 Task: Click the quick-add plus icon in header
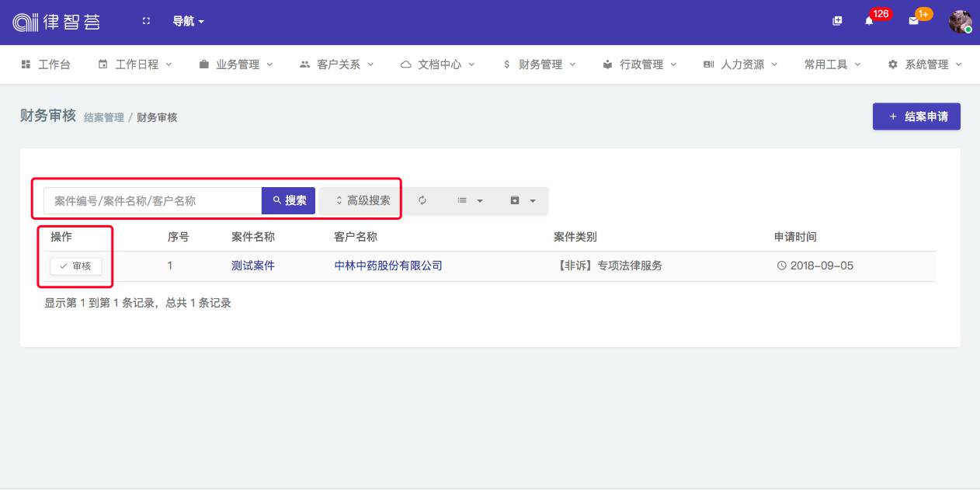click(837, 22)
